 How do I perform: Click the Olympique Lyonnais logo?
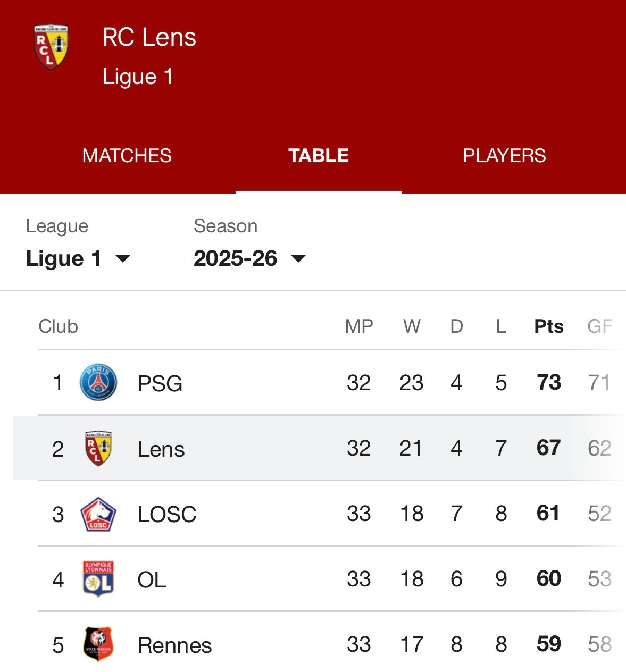tap(98, 579)
